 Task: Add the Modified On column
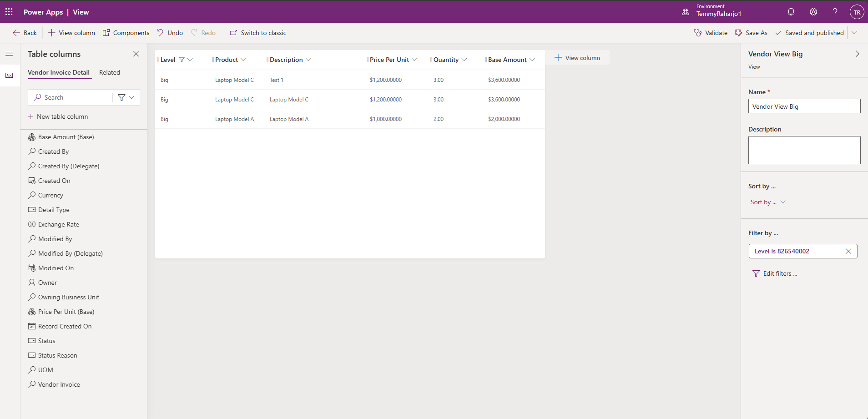pos(51,268)
